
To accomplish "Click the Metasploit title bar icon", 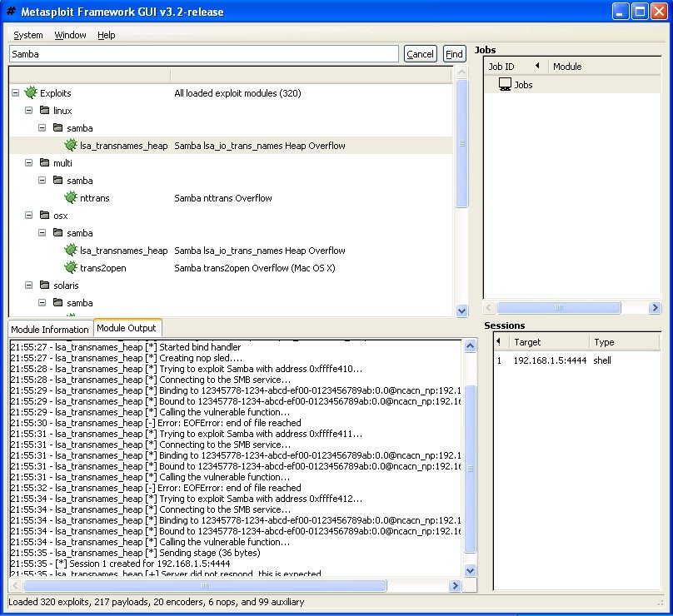I will pos(12,11).
